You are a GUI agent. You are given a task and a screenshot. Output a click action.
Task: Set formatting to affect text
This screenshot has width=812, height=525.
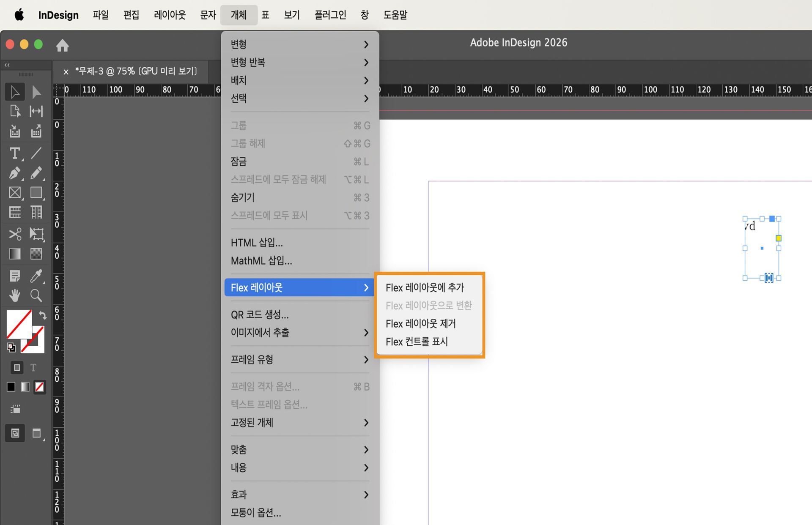(x=33, y=367)
